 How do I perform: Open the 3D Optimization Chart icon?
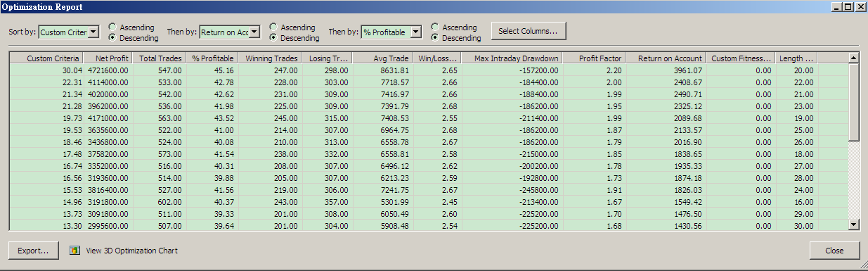[75, 251]
